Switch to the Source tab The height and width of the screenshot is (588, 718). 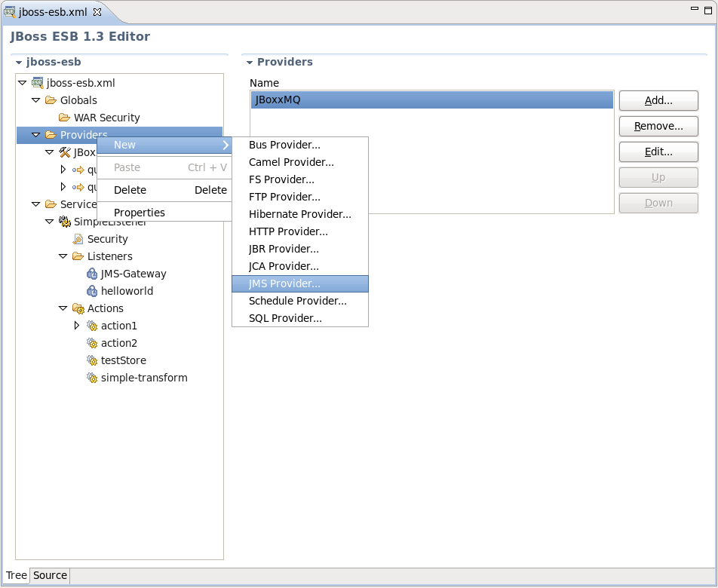click(50, 575)
